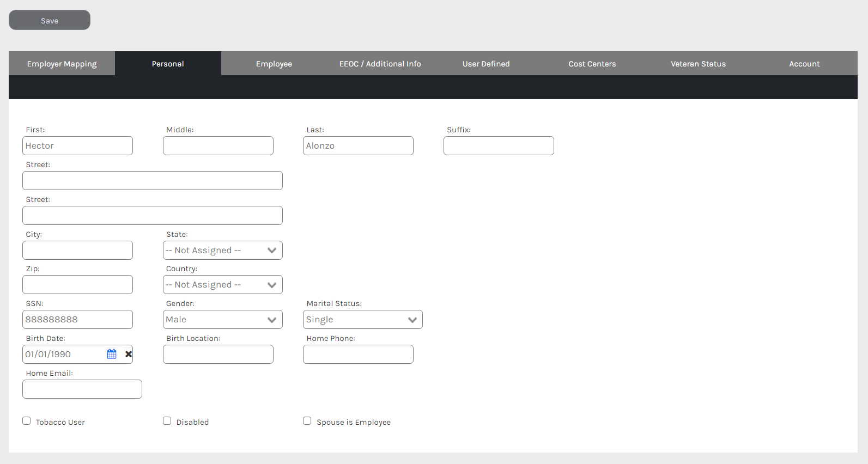Open the Birth Date calendar picker

112,354
